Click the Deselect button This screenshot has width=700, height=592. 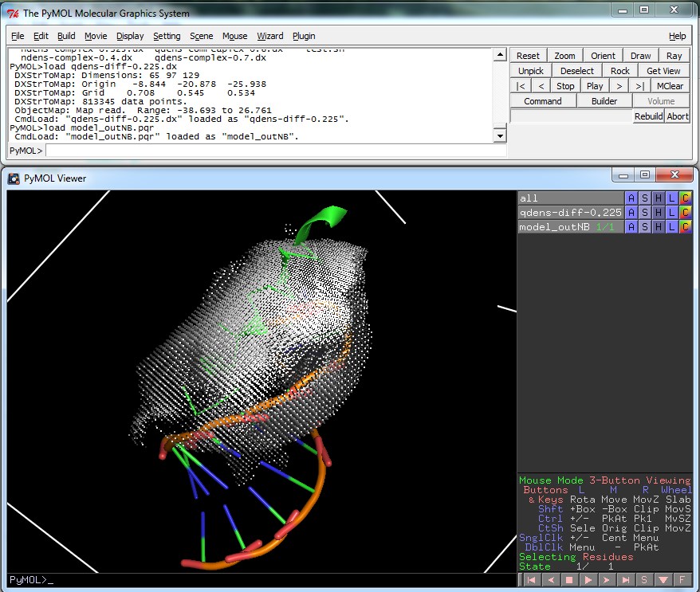[x=576, y=71]
